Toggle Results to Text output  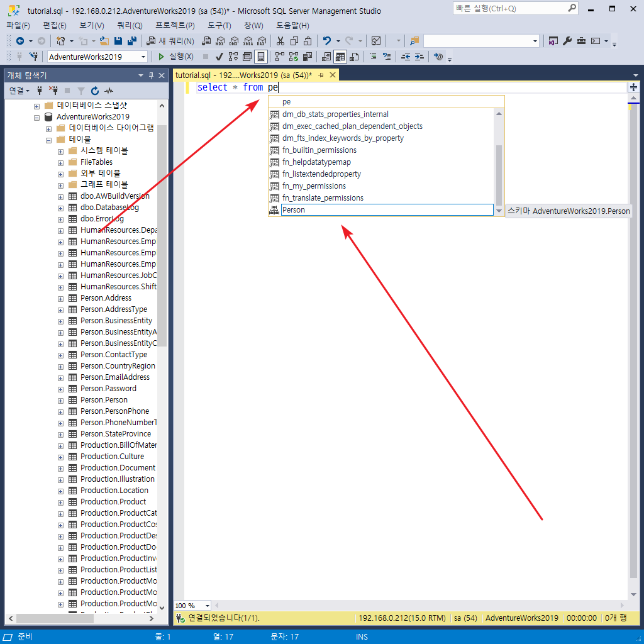(326, 57)
